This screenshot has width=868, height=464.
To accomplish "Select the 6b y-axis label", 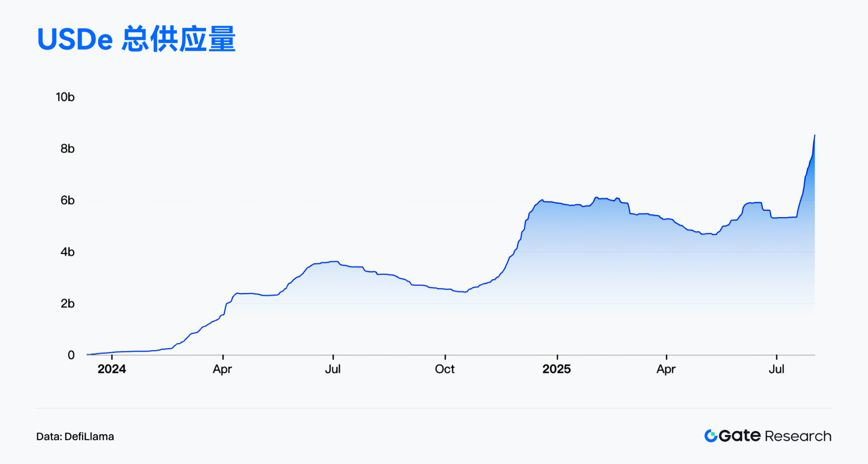I will point(68,200).
